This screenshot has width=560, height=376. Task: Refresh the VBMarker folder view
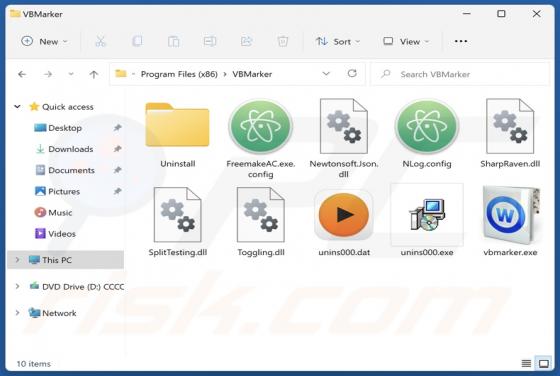pyautogui.click(x=352, y=74)
